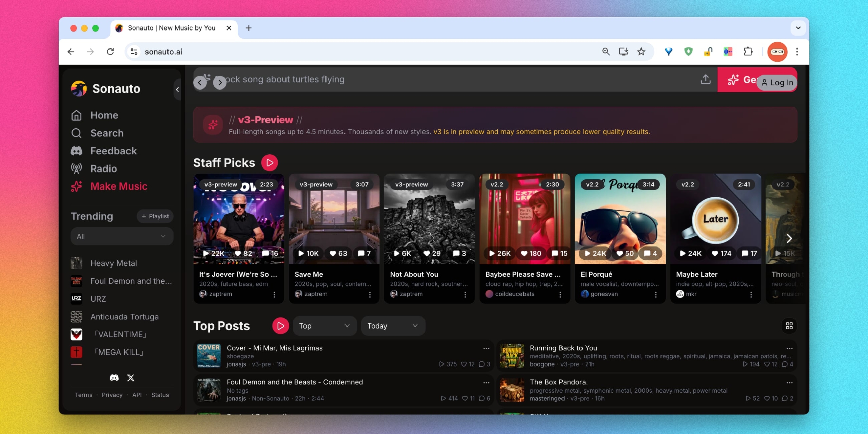
Task: Click the Discord icon in sidebar footer
Action: (114, 378)
